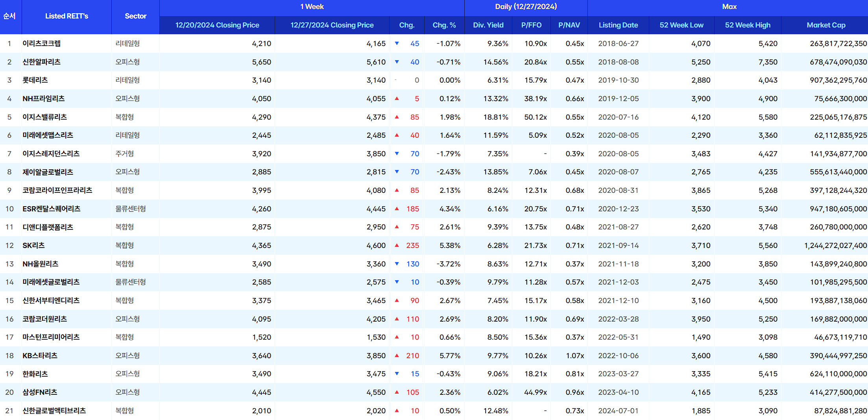Click the change percent 5.77%
868x420 pixels.
pyautogui.click(x=450, y=356)
